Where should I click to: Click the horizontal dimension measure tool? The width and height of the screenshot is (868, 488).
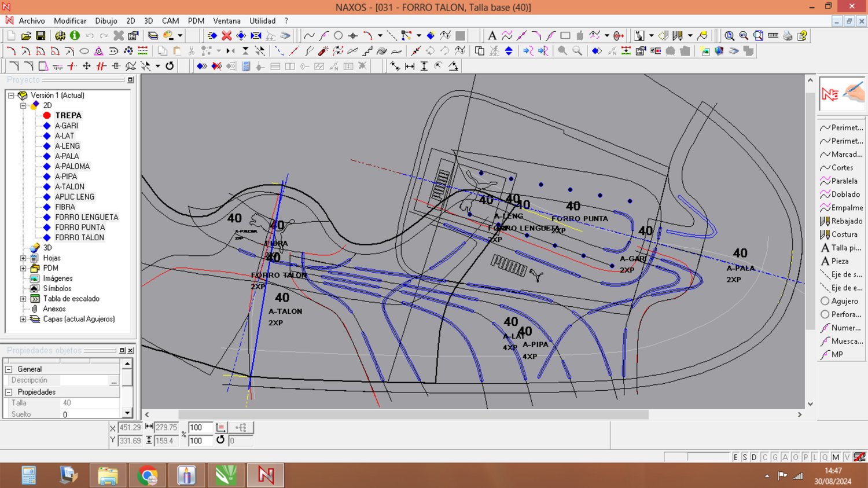click(410, 66)
